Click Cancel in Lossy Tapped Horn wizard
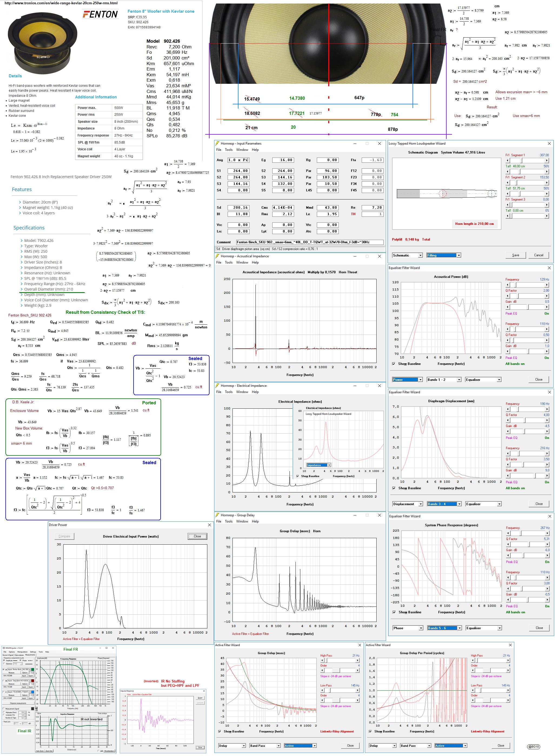 [539, 255]
